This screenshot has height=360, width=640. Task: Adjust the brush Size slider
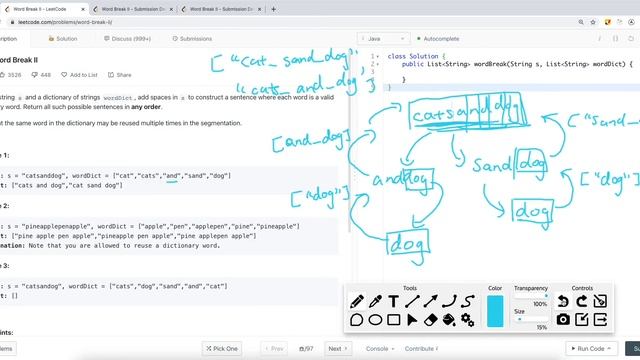(531, 319)
